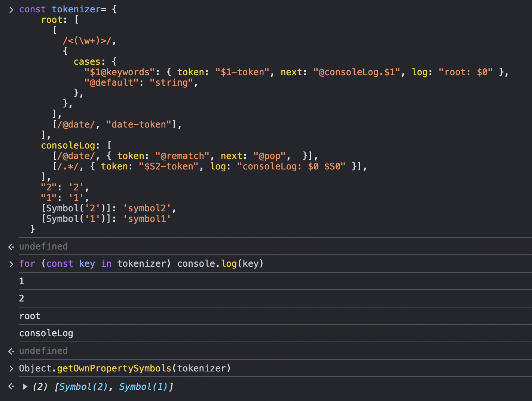The height and width of the screenshot is (401, 532).
Task: Click the regex /<(\w+)>/ in the code
Action: tap(87, 41)
